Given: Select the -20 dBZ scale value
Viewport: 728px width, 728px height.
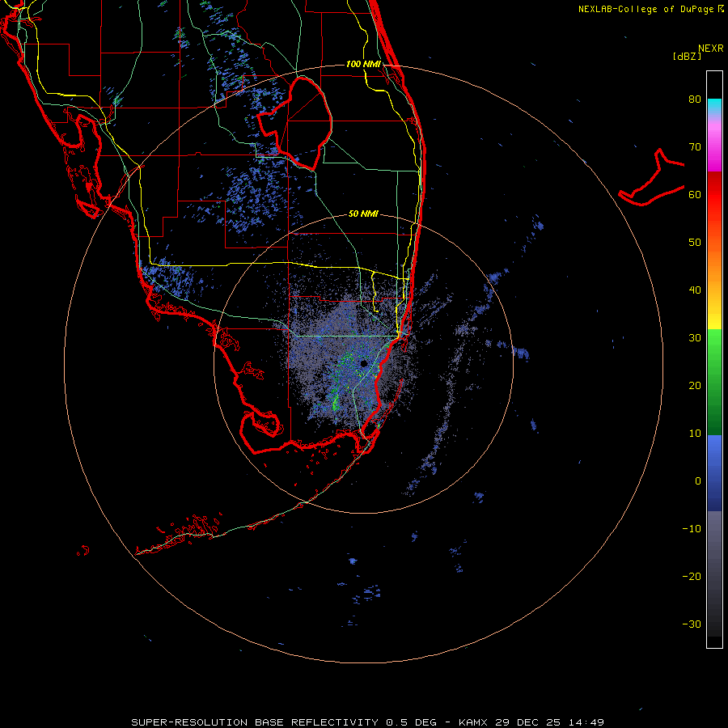Looking at the screenshot, I should tap(692, 576).
